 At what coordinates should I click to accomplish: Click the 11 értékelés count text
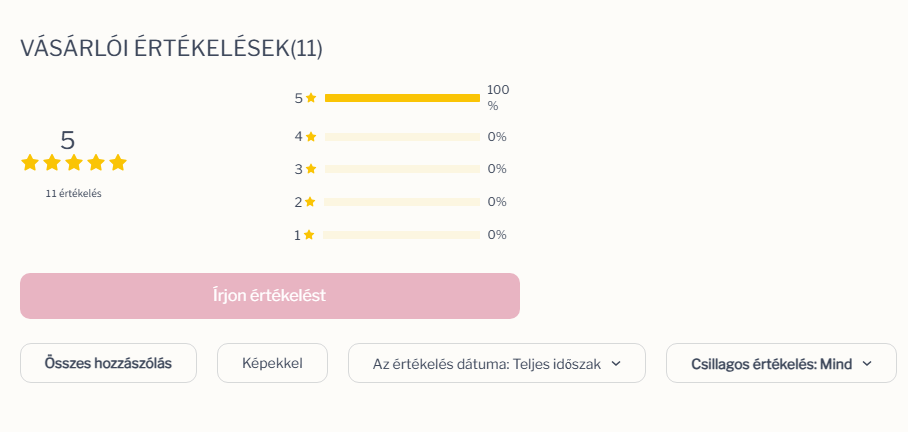click(x=74, y=194)
